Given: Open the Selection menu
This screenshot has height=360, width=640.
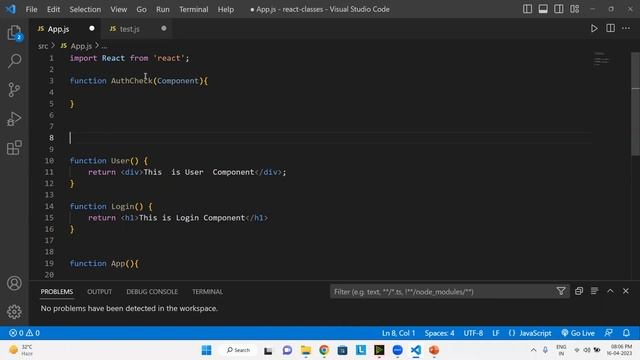Looking at the screenshot, I should 85,9.
